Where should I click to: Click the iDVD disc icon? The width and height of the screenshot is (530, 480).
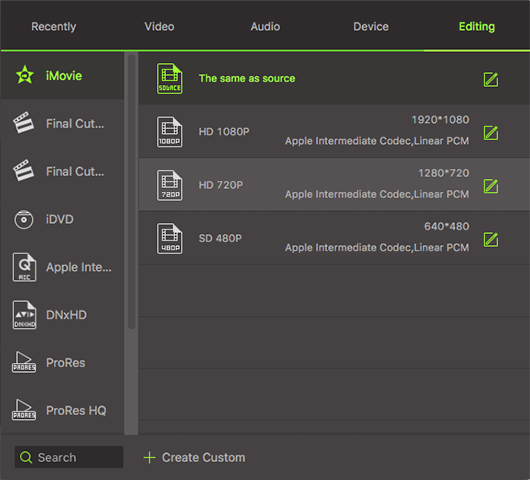point(24,219)
